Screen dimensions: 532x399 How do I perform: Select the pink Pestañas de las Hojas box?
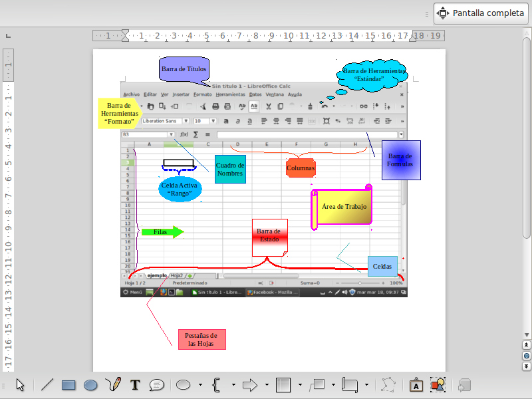202,339
